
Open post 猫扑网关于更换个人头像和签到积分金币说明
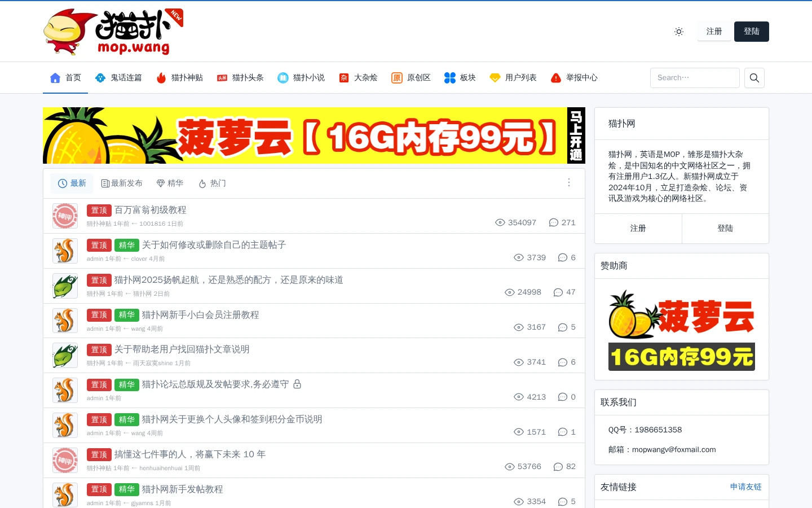coord(232,419)
